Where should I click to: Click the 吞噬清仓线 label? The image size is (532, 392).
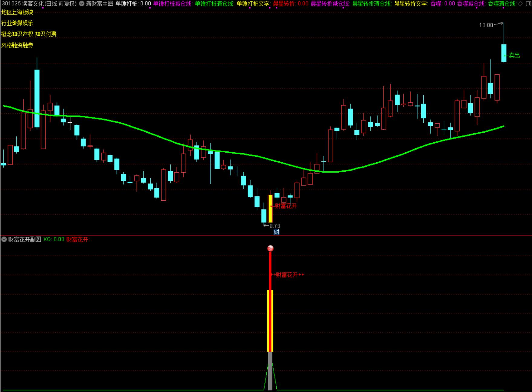[x=502, y=4]
